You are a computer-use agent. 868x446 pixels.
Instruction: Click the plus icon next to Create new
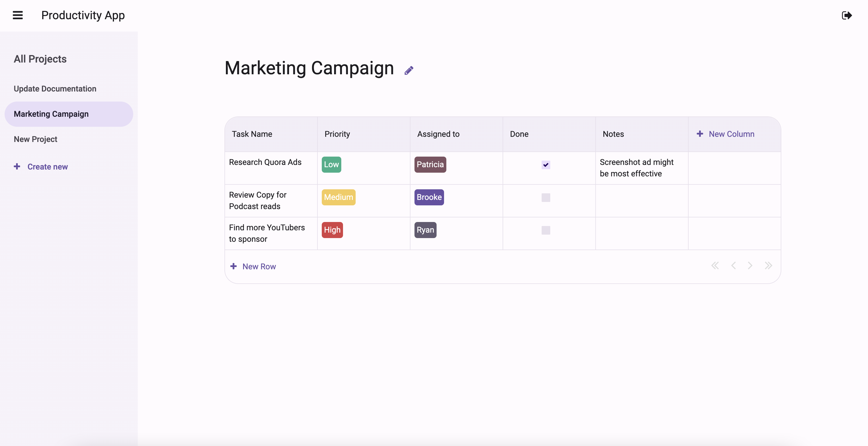tap(17, 166)
